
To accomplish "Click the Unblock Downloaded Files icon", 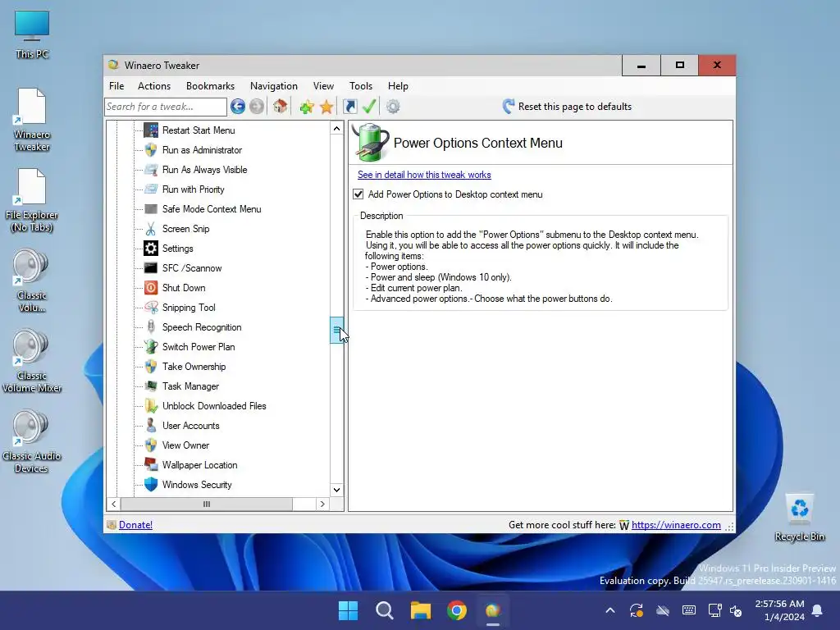I will (151, 406).
